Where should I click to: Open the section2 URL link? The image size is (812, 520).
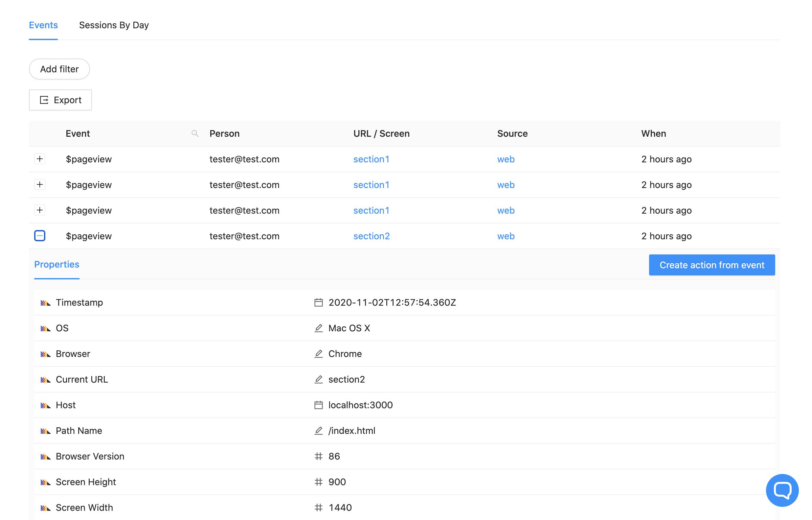[x=372, y=236]
